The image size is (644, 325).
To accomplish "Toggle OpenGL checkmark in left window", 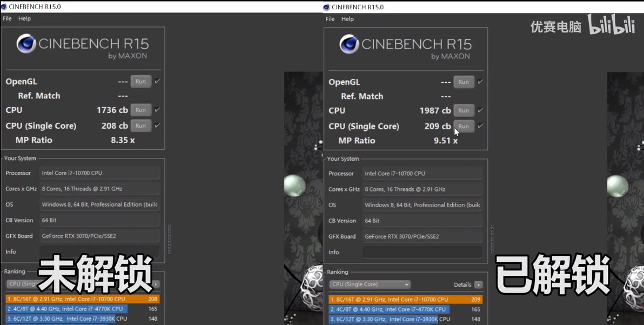I will 157,81.
